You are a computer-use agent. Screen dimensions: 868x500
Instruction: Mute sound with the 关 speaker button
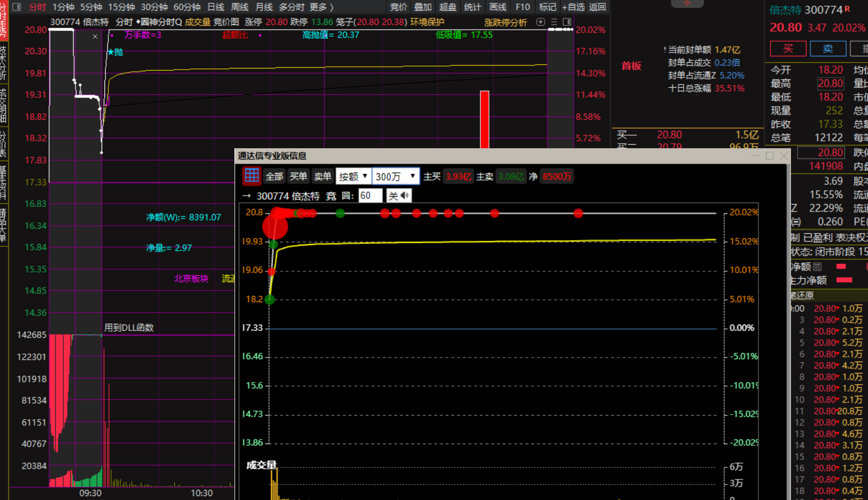[399, 196]
